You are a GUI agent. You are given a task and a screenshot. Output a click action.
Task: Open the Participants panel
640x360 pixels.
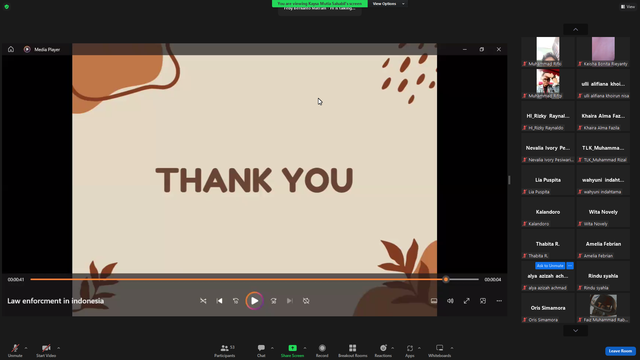point(225,350)
